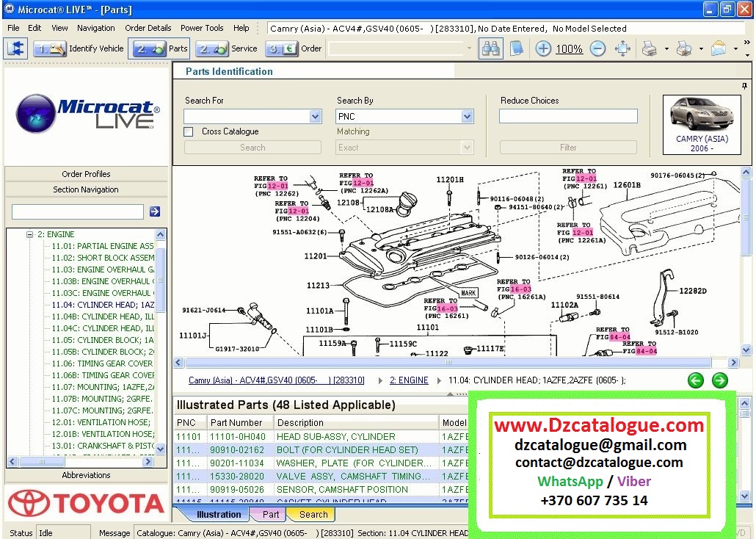Switch to the Part tab

pyautogui.click(x=271, y=514)
